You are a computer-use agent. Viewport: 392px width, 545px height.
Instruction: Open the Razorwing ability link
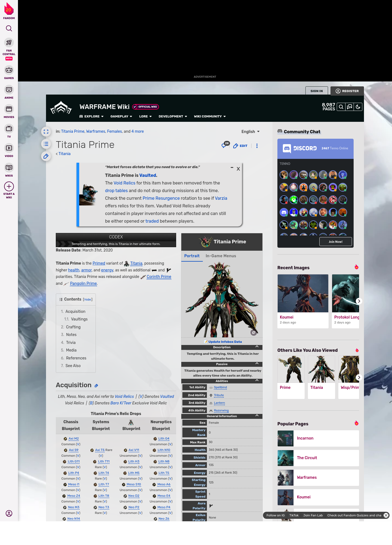tap(221, 410)
